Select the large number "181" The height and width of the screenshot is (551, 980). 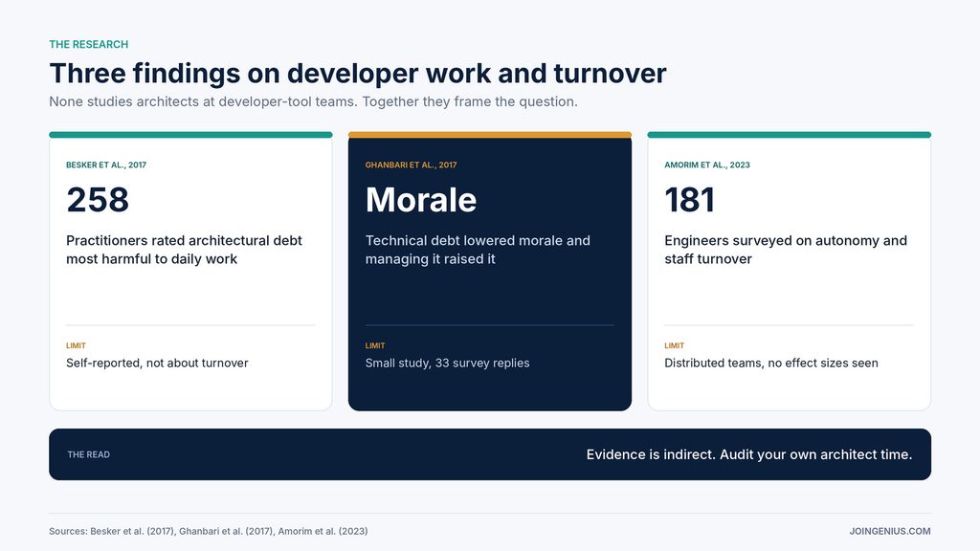tap(689, 200)
